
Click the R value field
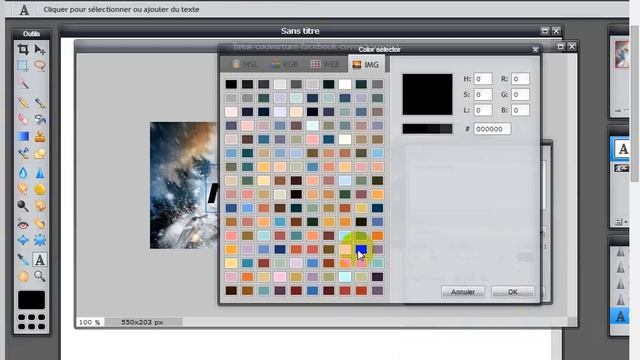pos(520,79)
